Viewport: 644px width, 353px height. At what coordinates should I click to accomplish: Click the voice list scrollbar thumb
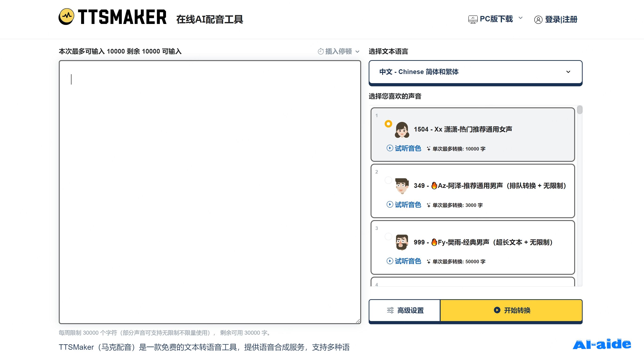(580, 110)
